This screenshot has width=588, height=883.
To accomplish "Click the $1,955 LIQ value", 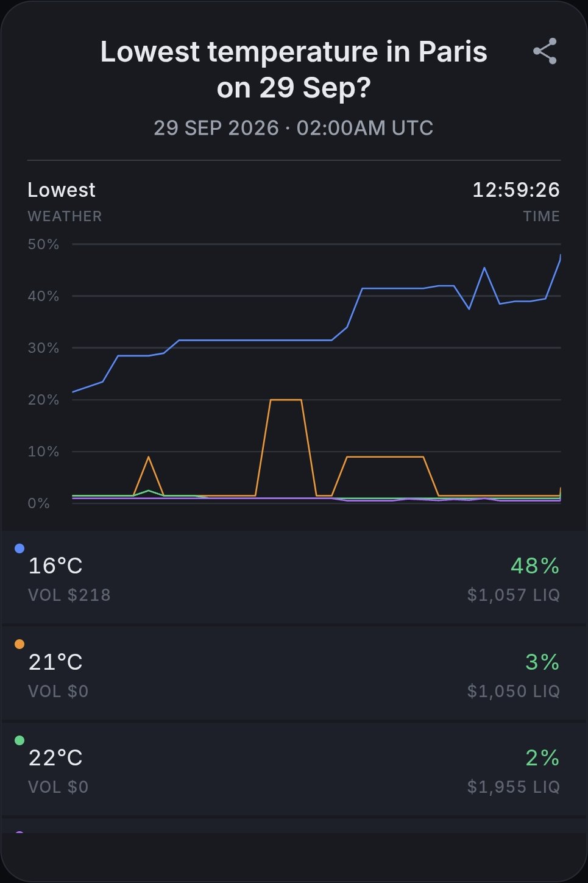I will [514, 787].
